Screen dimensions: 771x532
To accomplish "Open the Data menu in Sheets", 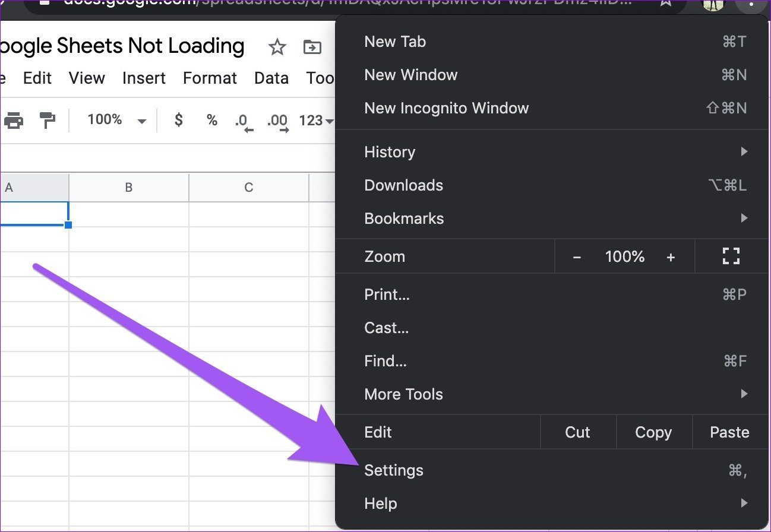I will click(x=271, y=78).
